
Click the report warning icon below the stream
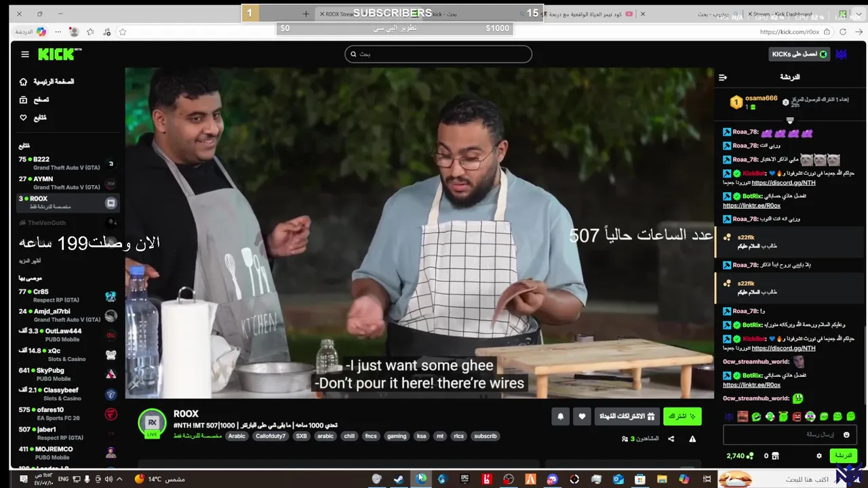(692, 439)
